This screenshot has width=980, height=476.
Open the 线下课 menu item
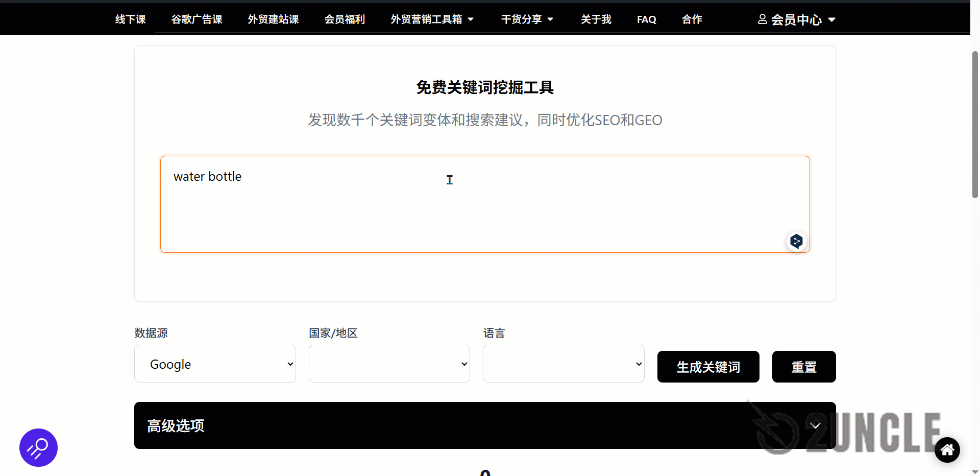(x=130, y=19)
